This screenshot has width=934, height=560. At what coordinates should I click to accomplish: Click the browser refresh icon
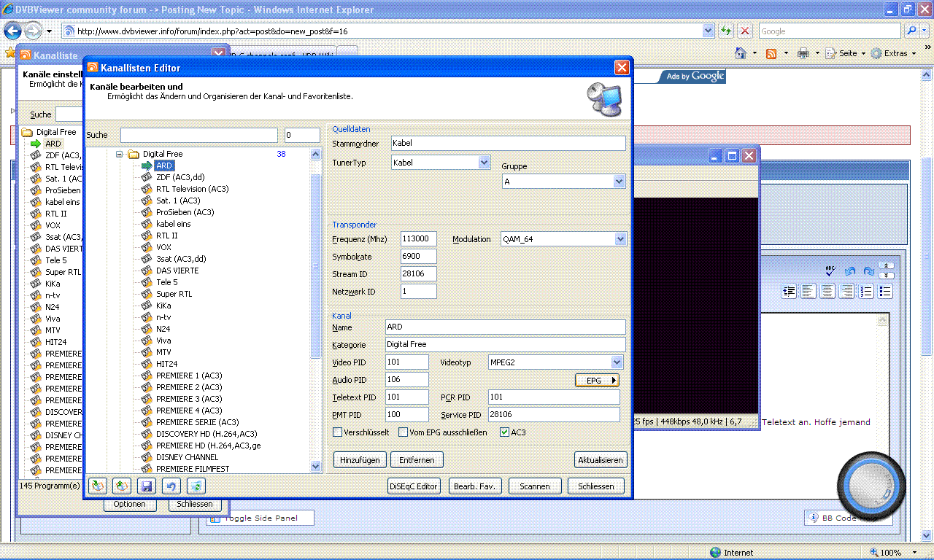point(726,31)
